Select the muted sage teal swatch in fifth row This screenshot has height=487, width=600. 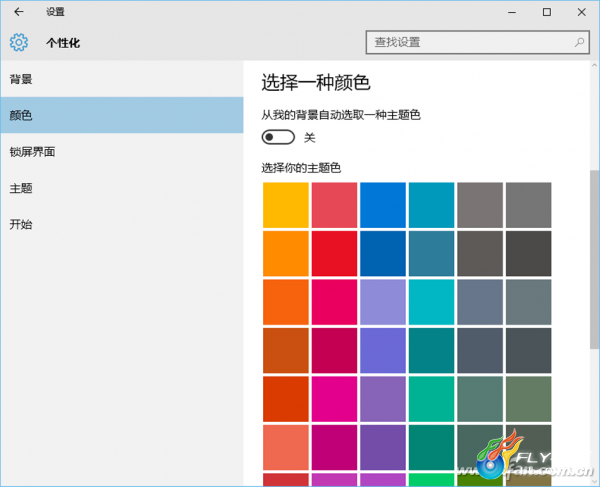point(480,399)
